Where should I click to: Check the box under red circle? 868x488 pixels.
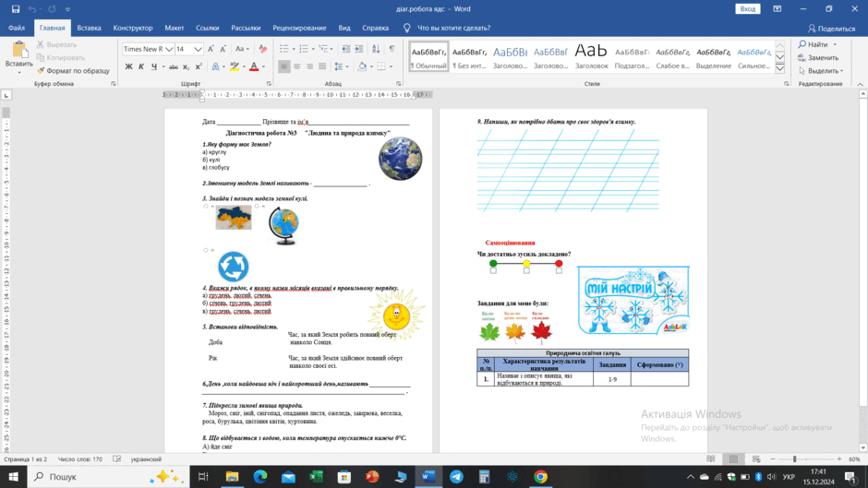[559, 270]
